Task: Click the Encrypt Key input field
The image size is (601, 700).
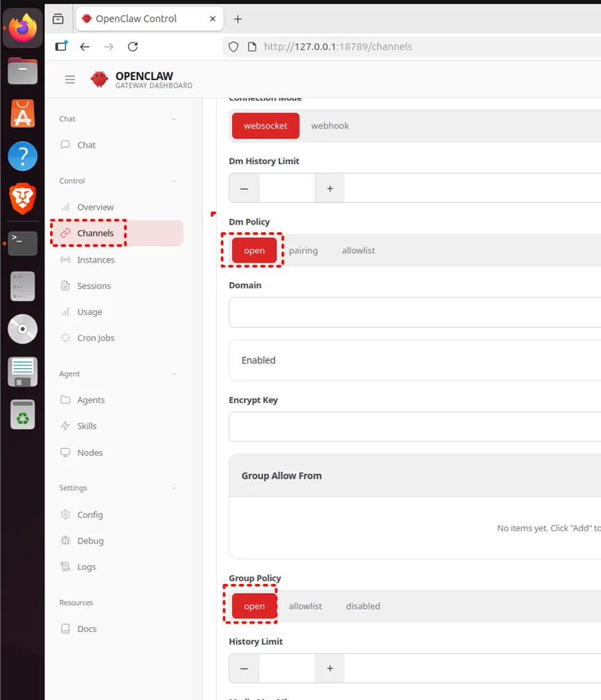Action: point(415,427)
